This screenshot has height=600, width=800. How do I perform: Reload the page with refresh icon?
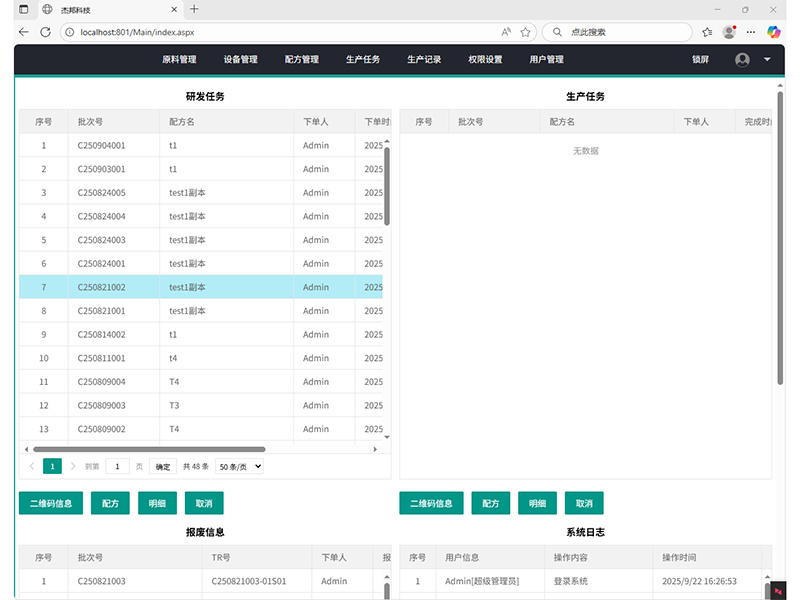coord(45,32)
